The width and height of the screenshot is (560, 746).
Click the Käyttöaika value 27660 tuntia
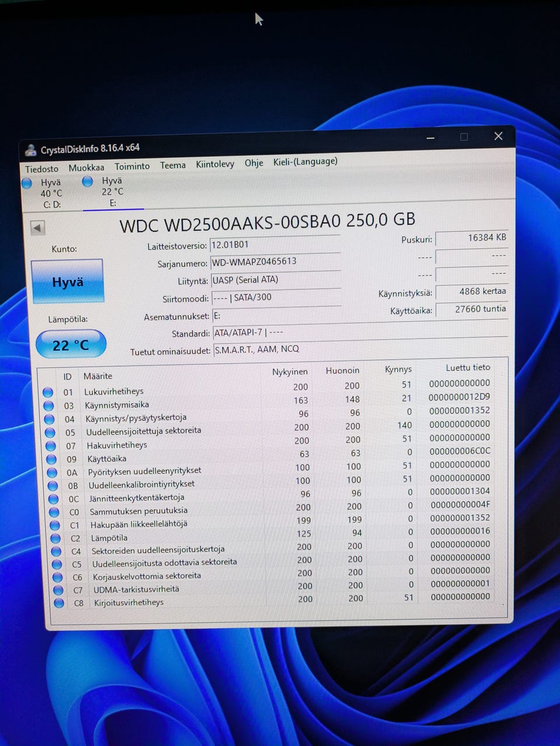[x=472, y=309]
